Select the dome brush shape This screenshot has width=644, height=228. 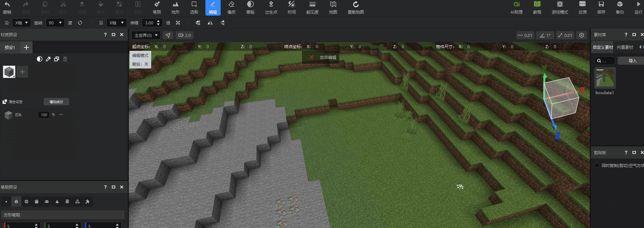[47, 202]
